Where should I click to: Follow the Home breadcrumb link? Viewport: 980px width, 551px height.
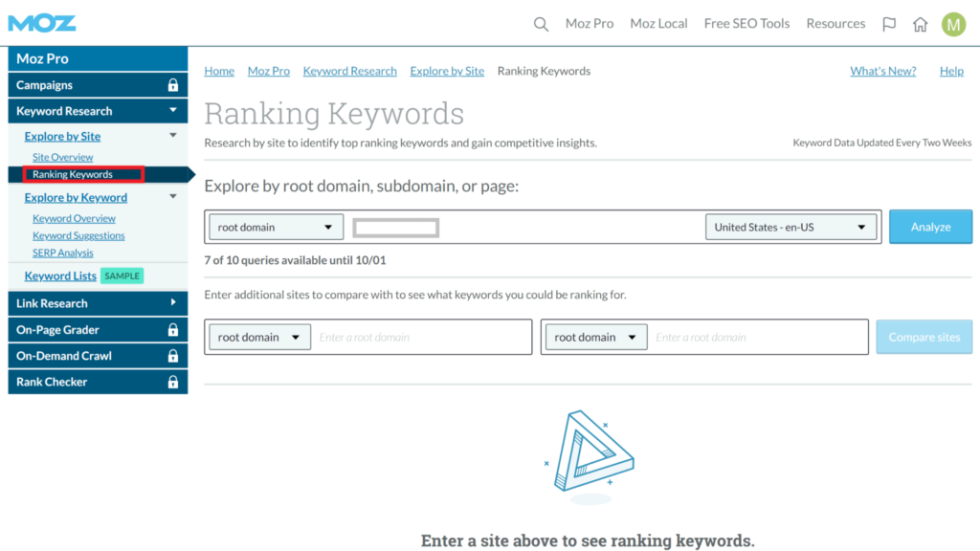click(219, 71)
